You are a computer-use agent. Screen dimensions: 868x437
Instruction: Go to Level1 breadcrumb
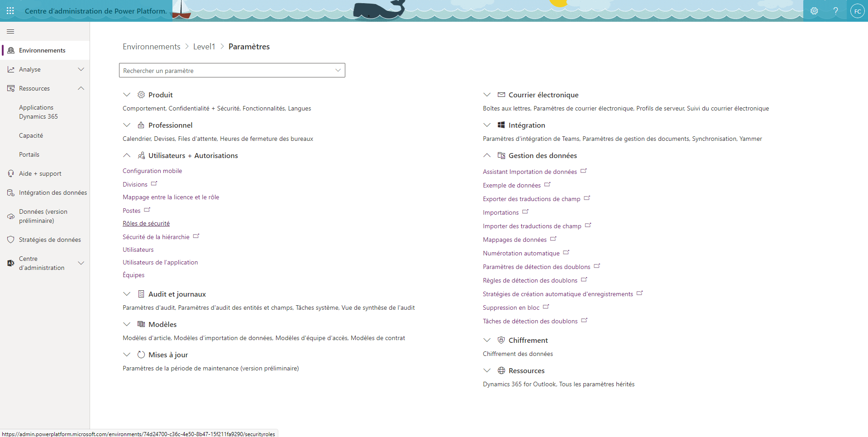click(x=204, y=47)
